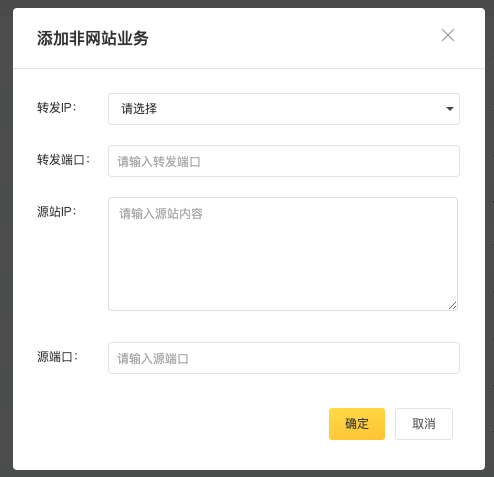Focus the 源端口 input field

point(284,358)
